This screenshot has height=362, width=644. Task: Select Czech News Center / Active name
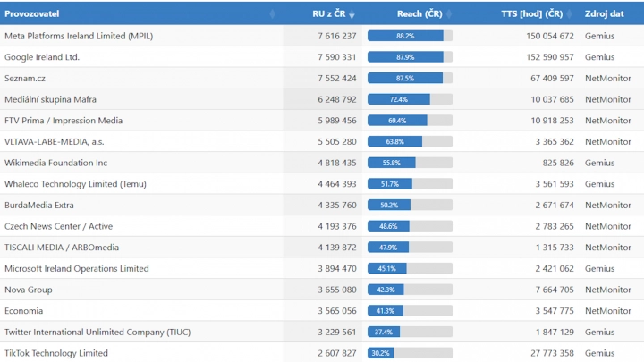(58, 226)
